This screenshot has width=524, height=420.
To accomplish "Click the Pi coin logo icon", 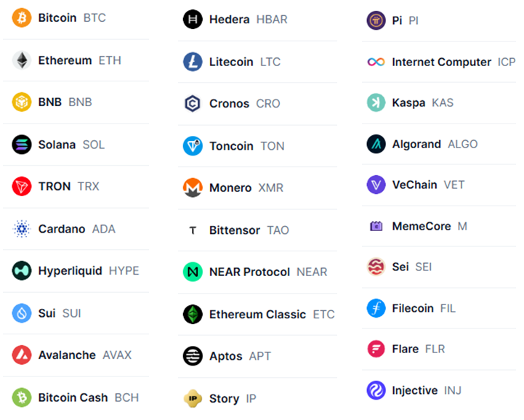I will (376, 20).
